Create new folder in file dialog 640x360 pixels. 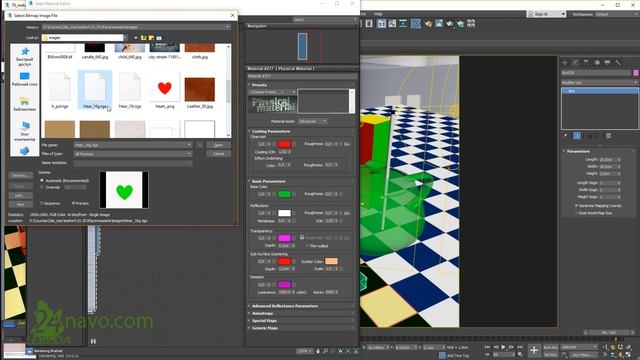(151, 38)
